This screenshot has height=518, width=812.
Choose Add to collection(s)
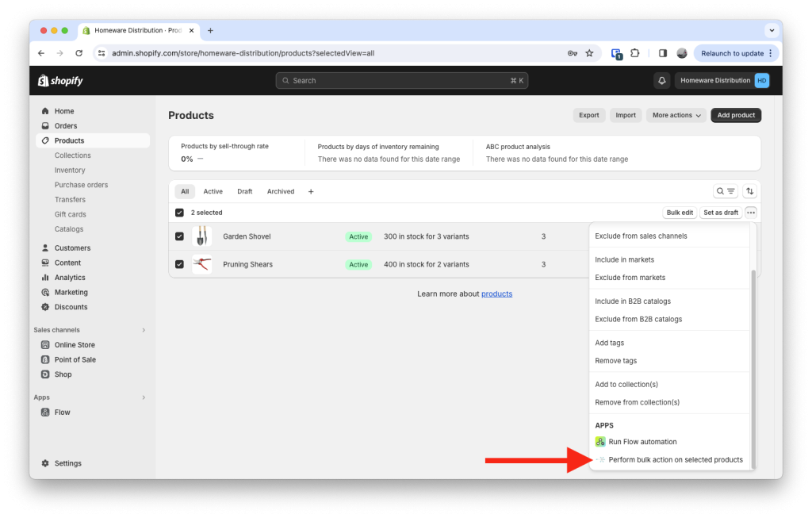tap(626, 385)
